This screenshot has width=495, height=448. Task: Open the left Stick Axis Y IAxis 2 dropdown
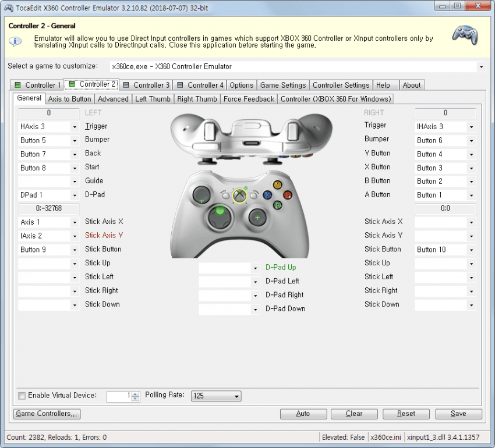point(75,236)
